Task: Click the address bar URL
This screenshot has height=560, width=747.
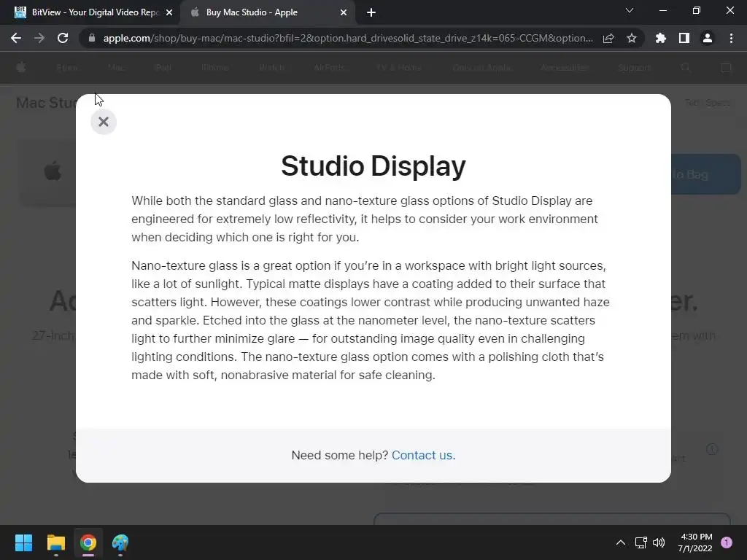Action: [x=348, y=38]
